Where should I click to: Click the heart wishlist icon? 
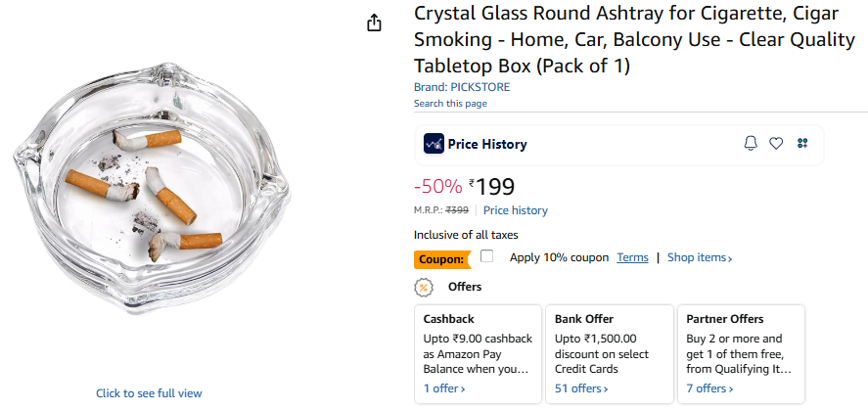(x=776, y=144)
